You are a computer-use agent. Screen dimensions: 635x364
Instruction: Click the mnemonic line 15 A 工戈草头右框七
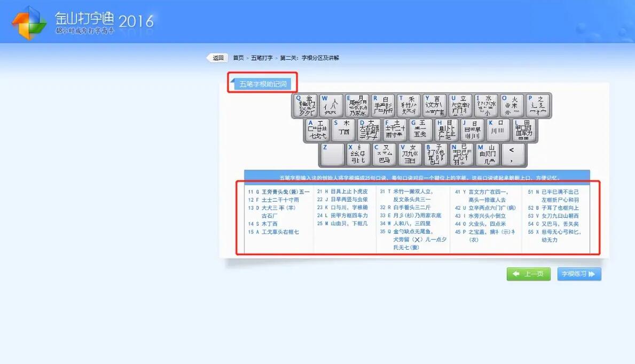click(273, 232)
